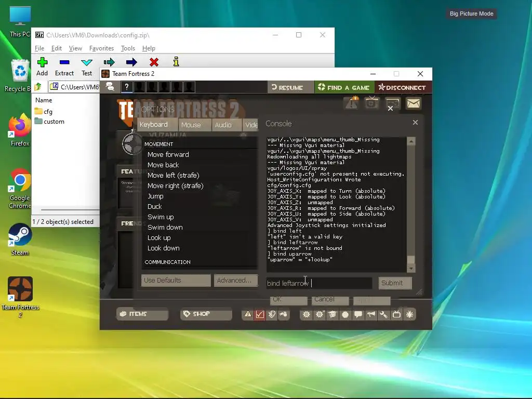Click the Extract icon in 7-Zip
532x399 pixels.
pyautogui.click(x=64, y=62)
